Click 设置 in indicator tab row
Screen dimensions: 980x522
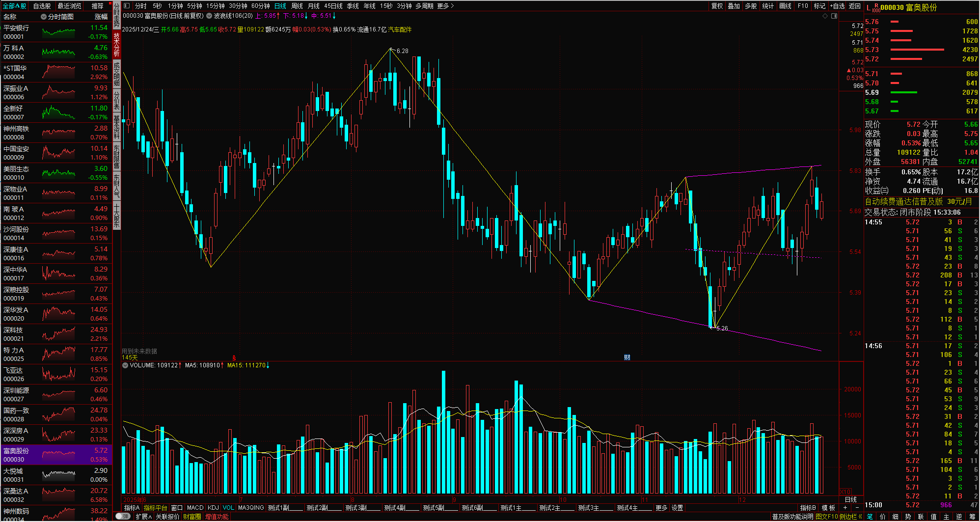(x=678, y=508)
